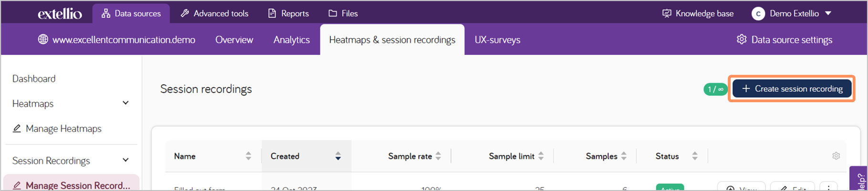Sort table by Name column arrows

pyautogui.click(x=248, y=156)
